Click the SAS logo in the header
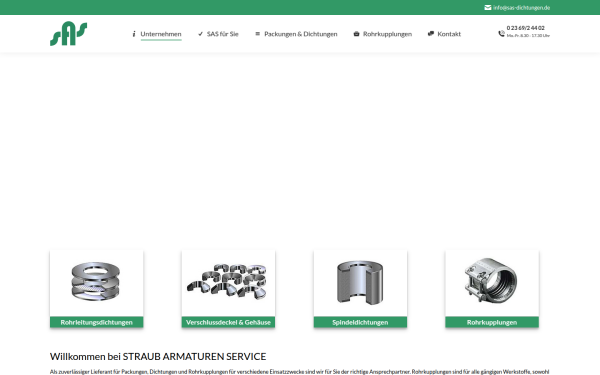The width and height of the screenshot is (600, 375). pos(68,34)
